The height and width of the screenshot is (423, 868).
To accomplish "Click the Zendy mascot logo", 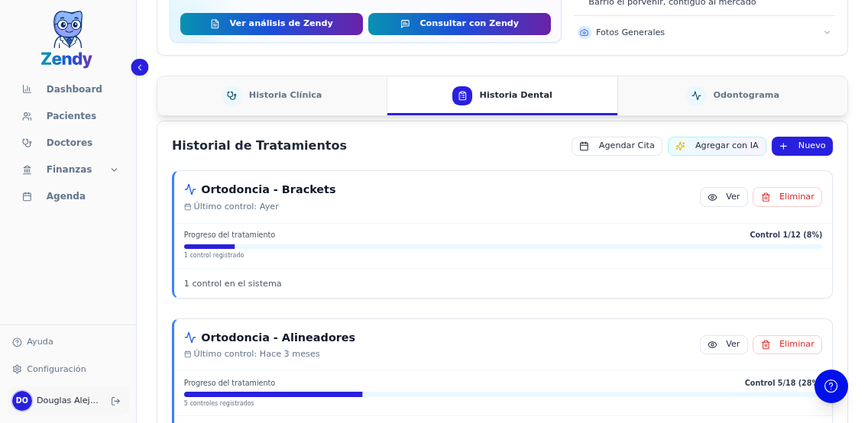I will 67,29.
